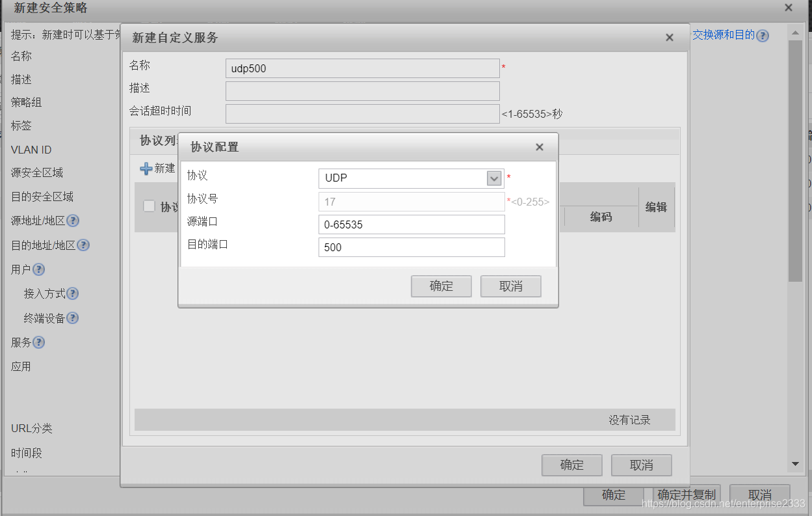
Task: Click the 没有记录 status text
Action: [x=629, y=420]
